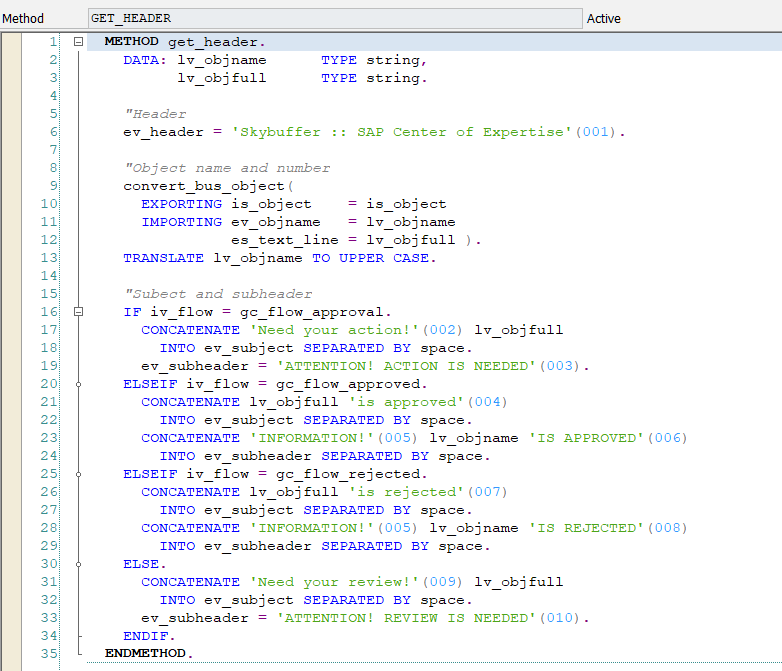Click 'ev_subject' on line 18
This screenshot has height=671, width=782.
pyautogui.click(x=249, y=348)
